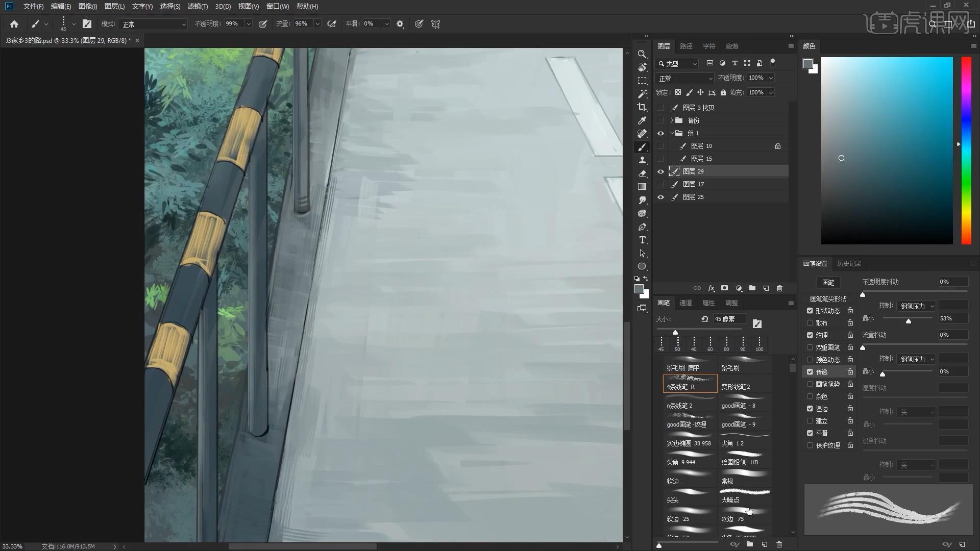The height and width of the screenshot is (551, 980).
Task: Toggle symmetry paint butterfly icon
Action: coord(435,24)
